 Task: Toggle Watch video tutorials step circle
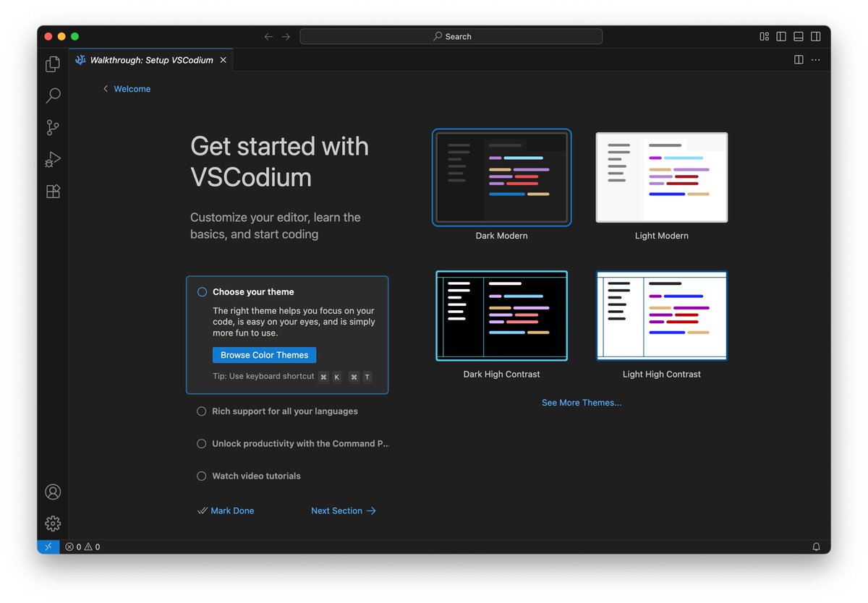click(x=202, y=476)
